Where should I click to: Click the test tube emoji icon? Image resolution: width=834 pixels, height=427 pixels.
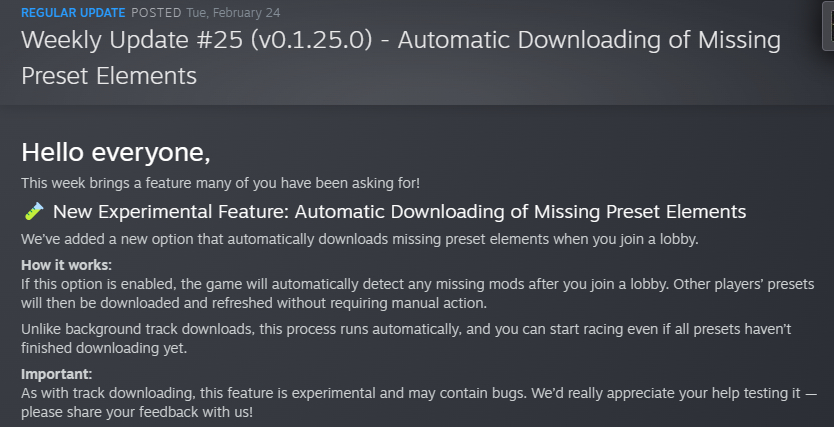(x=33, y=211)
